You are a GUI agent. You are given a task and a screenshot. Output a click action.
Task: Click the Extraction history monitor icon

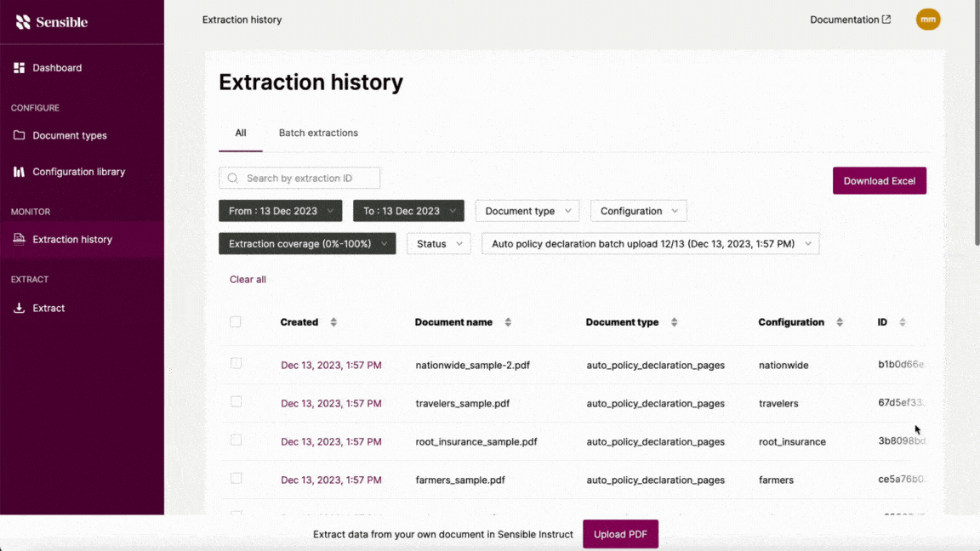pos(19,239)
